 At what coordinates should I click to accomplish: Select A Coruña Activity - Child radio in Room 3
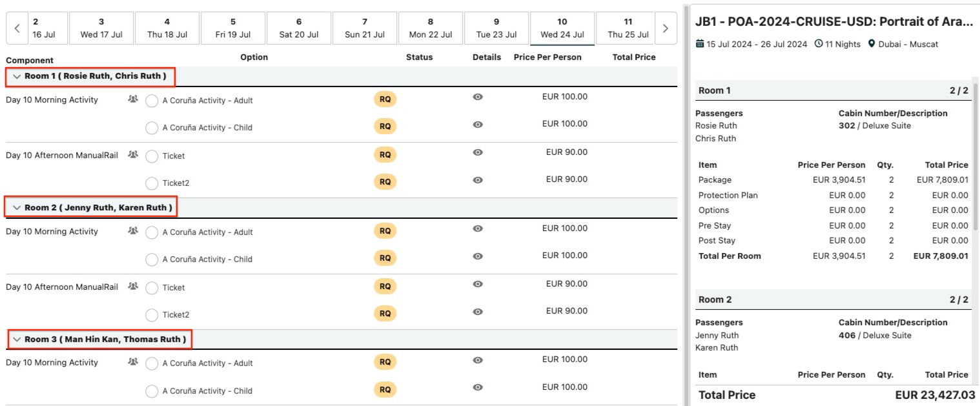[152, 391]
